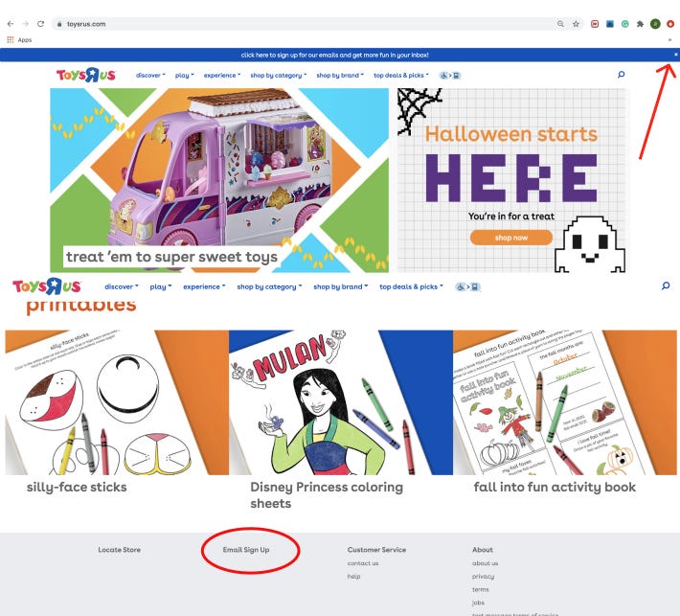This screenshot has width=680, height=616.
Task: Open 'top deals & picks' in lower header
Action: 411,286
